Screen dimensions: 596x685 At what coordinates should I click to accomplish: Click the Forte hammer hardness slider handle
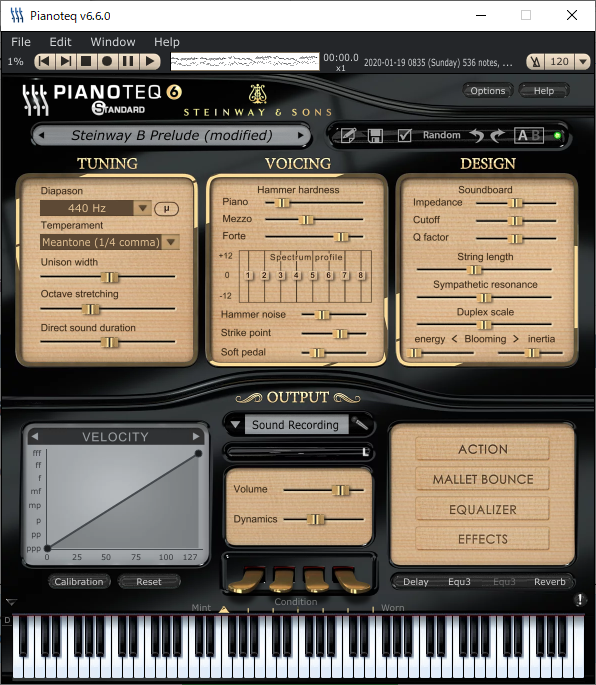click(341, 237)
